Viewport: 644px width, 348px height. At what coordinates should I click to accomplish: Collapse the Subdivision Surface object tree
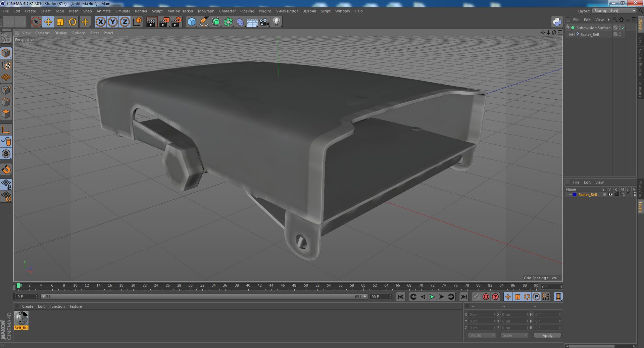click(x=567, y=28)
